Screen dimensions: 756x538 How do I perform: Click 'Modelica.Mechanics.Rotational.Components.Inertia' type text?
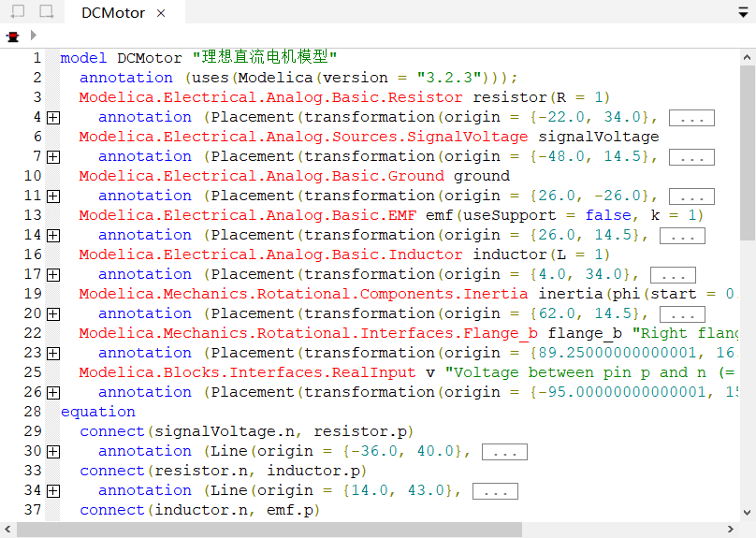(304, 294)
